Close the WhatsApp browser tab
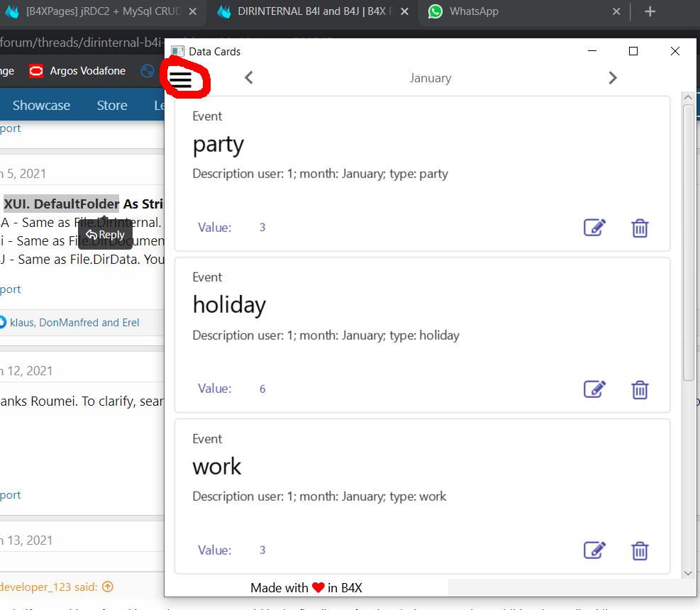The height and width of the screenshot is (610, 700). tap(616, 11)
